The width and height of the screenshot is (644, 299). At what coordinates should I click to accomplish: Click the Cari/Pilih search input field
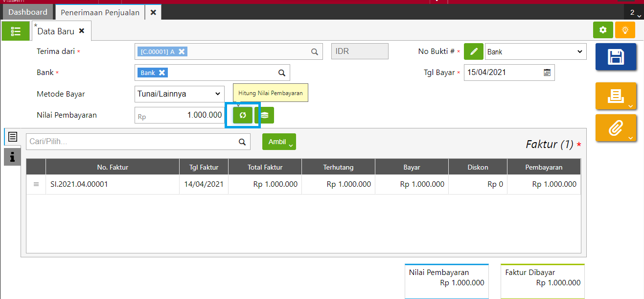click(131, 142)
